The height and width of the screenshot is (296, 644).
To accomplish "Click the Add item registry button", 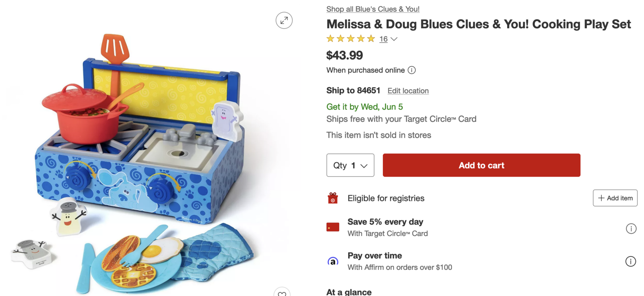I will point(615,198).
